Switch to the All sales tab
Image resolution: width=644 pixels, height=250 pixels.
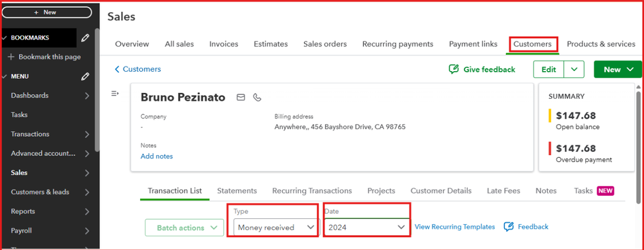pyautogui.click(x=179, y=44)
